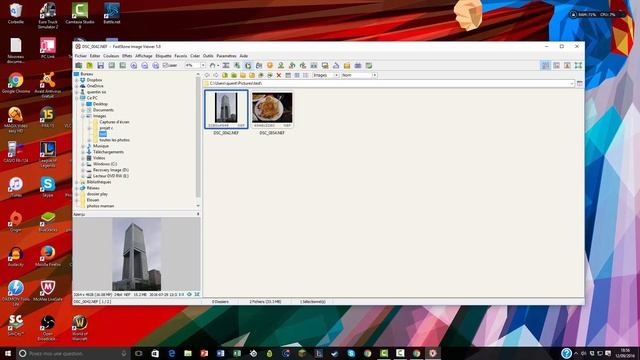Select toutes les photos folder
640x360 pixels.
point(114,140)
